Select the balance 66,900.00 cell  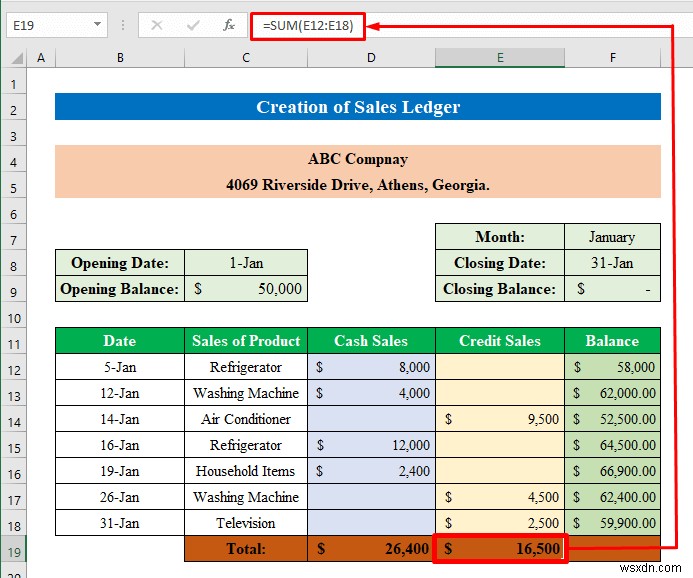(x=613, y=471)
